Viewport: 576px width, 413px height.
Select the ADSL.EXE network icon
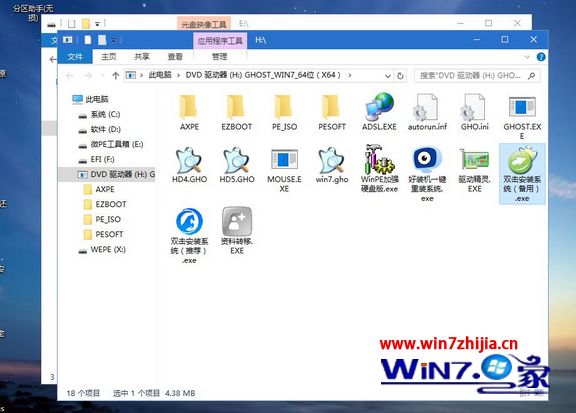[379, 107]
